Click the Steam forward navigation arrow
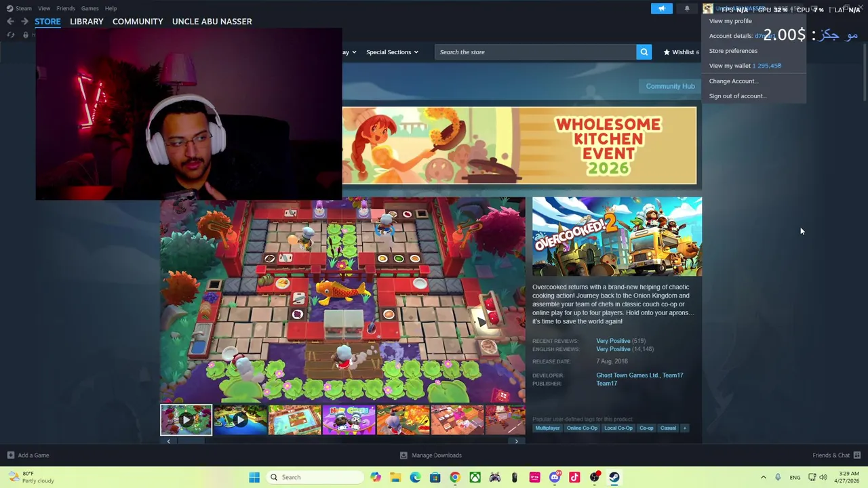The image size is (868, 488). (24, 22)
